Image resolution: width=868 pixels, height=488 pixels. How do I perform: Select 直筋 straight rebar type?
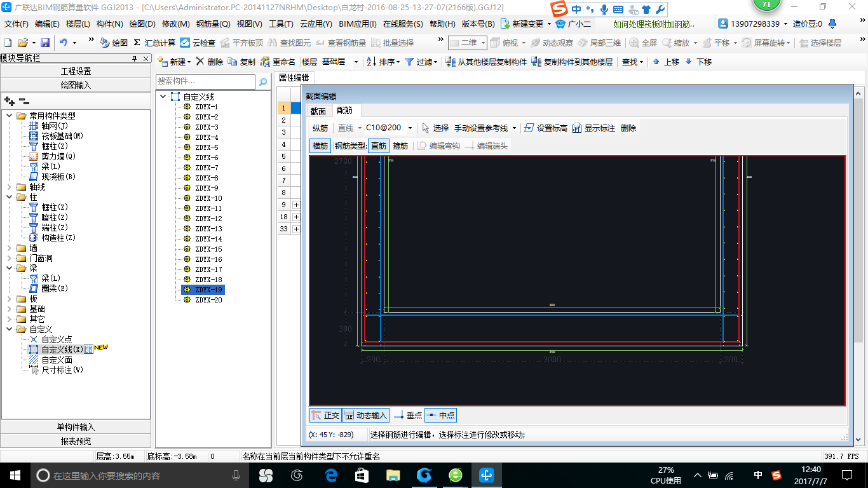click(379, 146)
